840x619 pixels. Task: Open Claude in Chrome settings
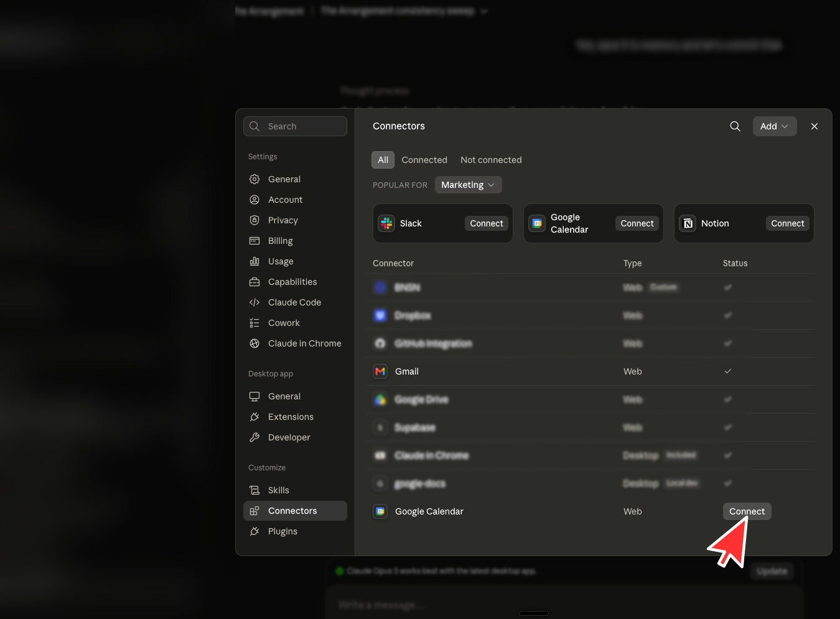pos(295,343)
